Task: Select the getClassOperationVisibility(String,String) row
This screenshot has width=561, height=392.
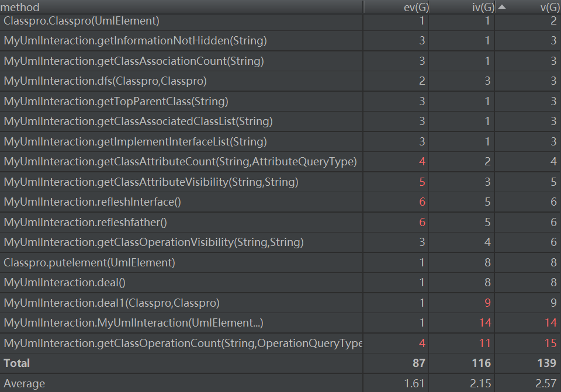Action: coord(153,242)
